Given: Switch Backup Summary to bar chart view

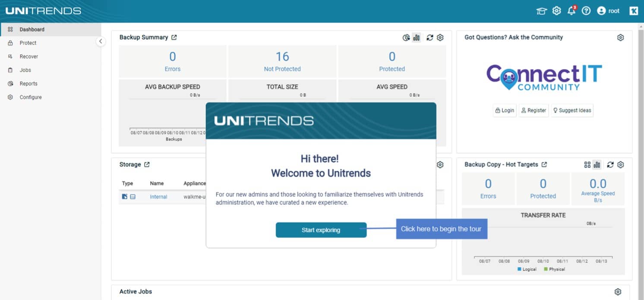Looking at the screenshot, I should tap(416, 38).
